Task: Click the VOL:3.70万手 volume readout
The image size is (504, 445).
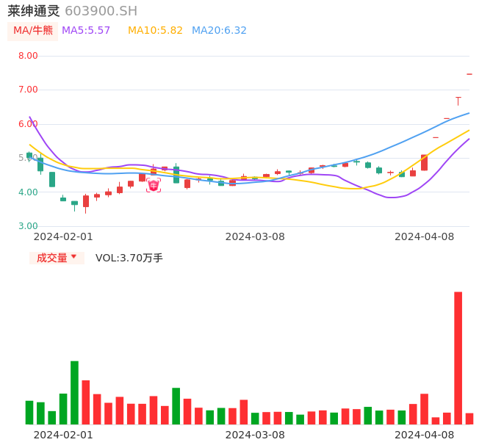Action: coord(129,258)
